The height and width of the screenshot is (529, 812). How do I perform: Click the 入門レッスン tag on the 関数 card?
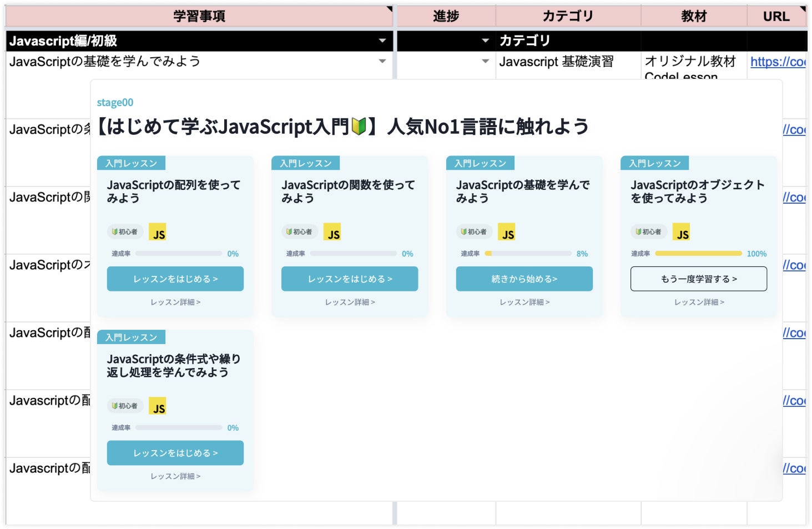[306, 163]
